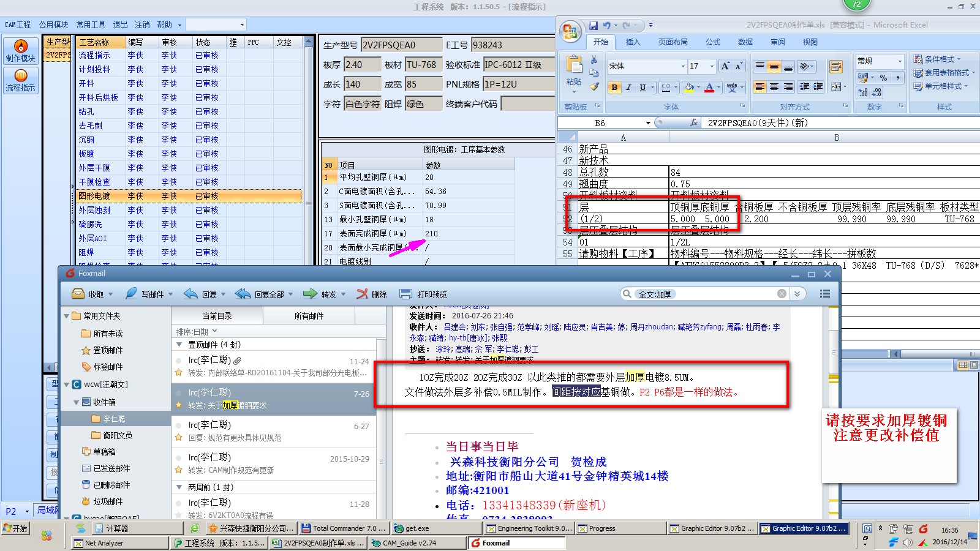Switch to 所有邮件 tab in Foxmail
The height and width of the screenshot is (551, 980).
309,316
